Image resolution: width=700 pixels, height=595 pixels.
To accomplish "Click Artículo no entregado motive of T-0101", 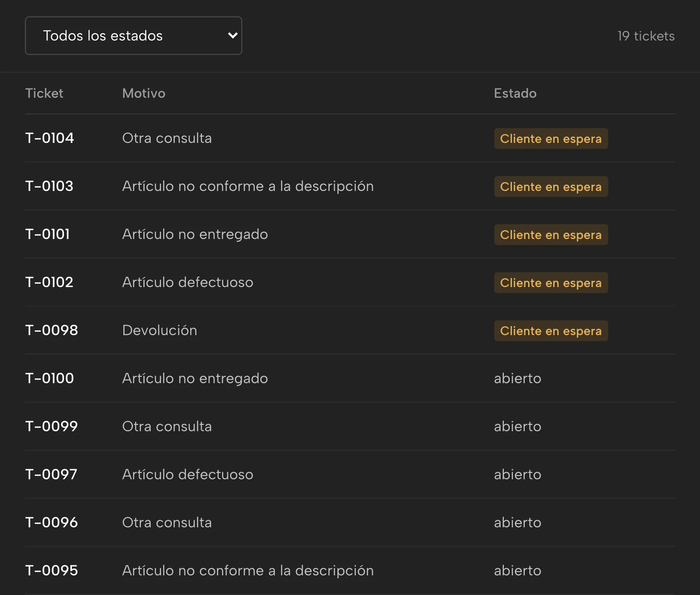I will click(195, 234).
